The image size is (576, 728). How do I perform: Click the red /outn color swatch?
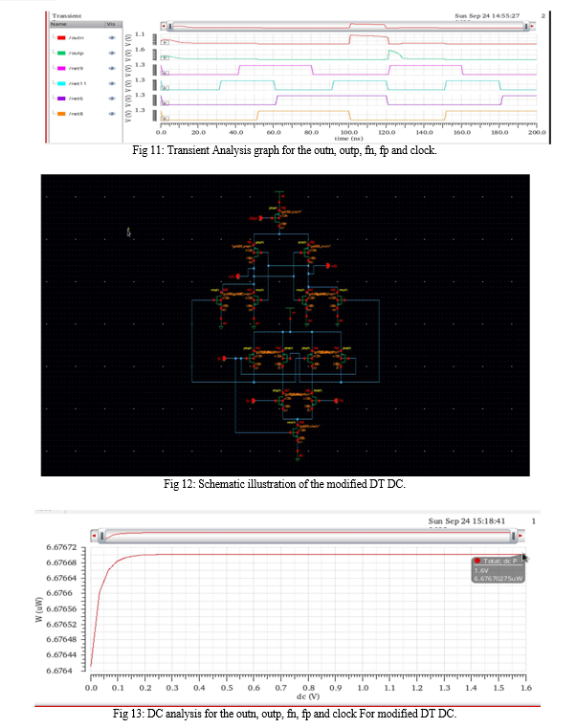61,37
